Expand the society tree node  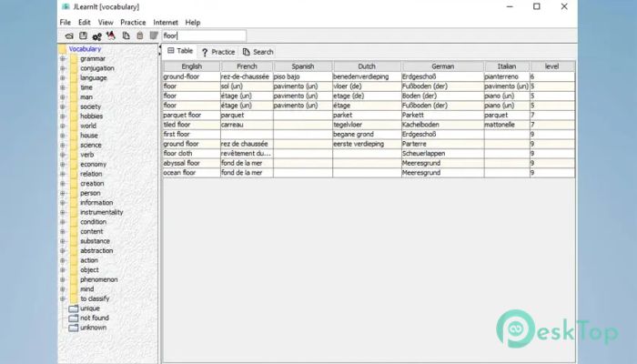pyautogui.click(x=63, y=106)
